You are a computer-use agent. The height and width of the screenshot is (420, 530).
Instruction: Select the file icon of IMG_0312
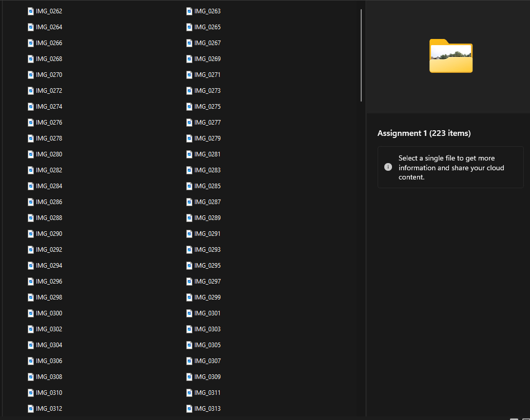click(x=31, y=409)
